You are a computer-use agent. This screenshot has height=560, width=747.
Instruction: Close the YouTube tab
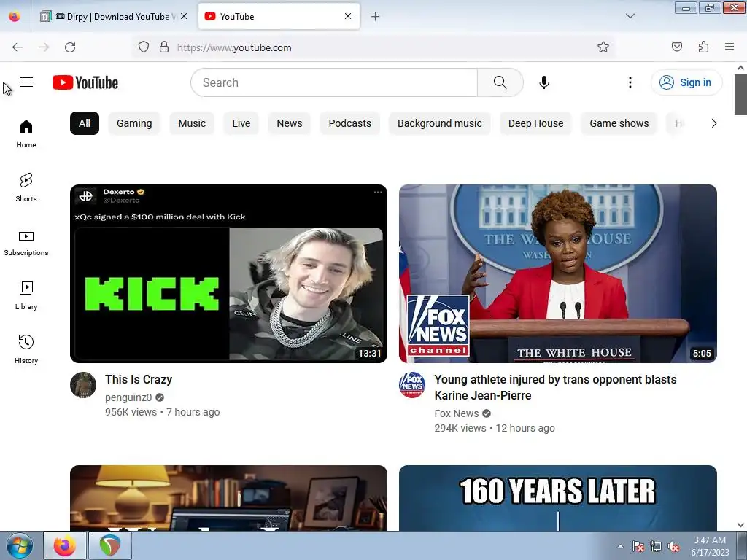click(x=348, y=16)
